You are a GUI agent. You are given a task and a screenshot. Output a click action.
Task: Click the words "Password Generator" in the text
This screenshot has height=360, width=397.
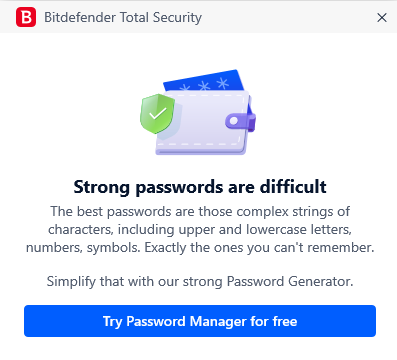(x=288, y=281)
